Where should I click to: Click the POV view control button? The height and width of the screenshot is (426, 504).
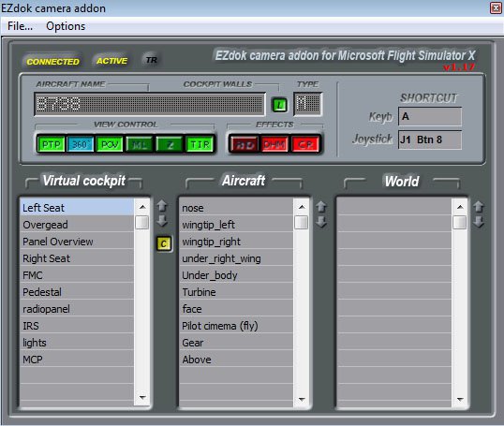pos(110,144)
